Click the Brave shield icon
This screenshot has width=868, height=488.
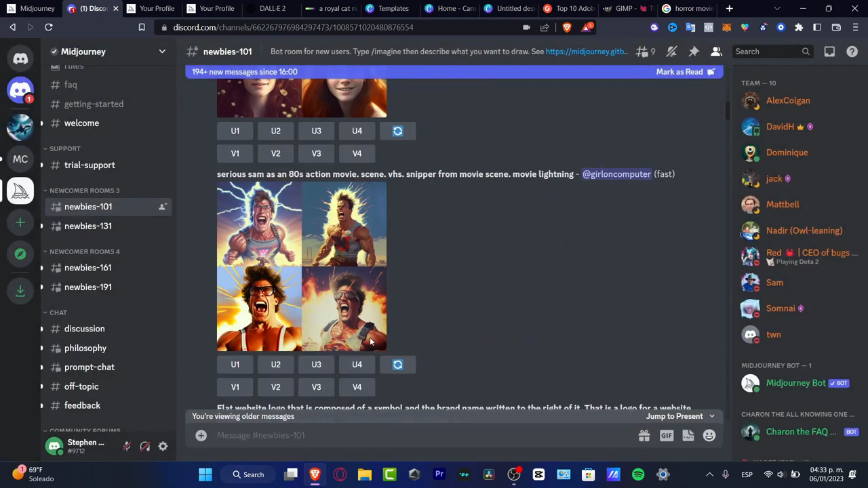point(567,27)
